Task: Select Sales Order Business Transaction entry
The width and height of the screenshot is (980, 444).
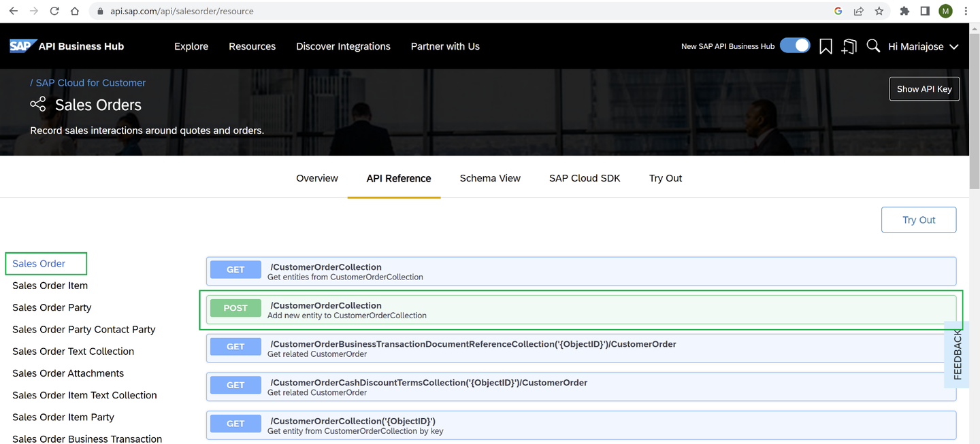Action: (x=87, y=439)
